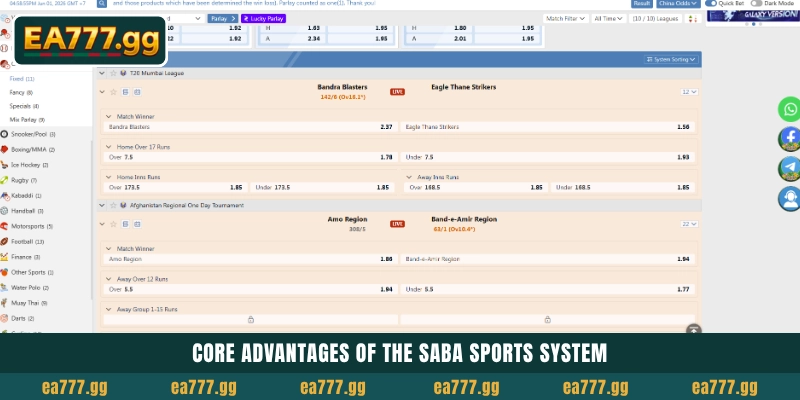The height and width of the screenshot is (400, 800).
Task: Toggle the Quick Bet switch
Action: coord(711,3)
